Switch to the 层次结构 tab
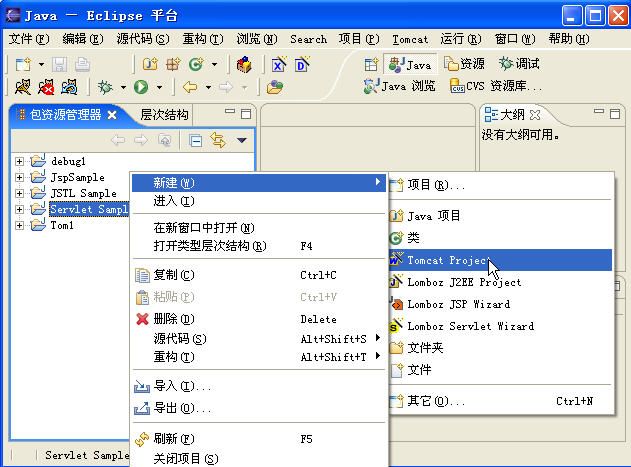This screenshot has width=631, height=467. [164, 115]
